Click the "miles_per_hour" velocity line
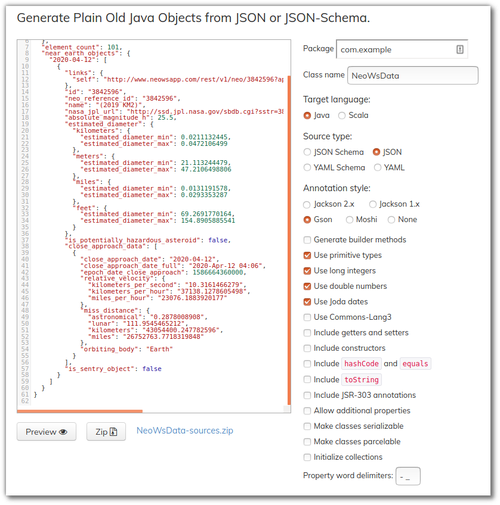The image size is (500, 505). 157,298
